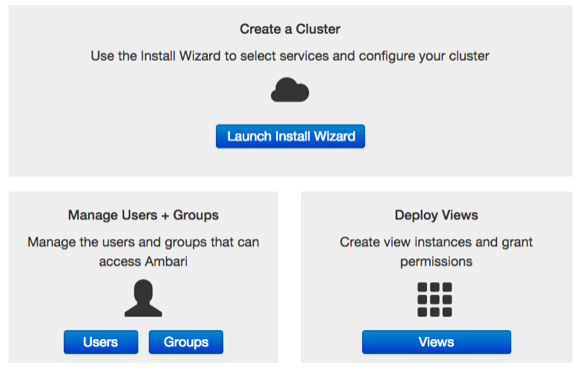
Task: Click the Install Wizard description text
Action: (x=290, y=56)
